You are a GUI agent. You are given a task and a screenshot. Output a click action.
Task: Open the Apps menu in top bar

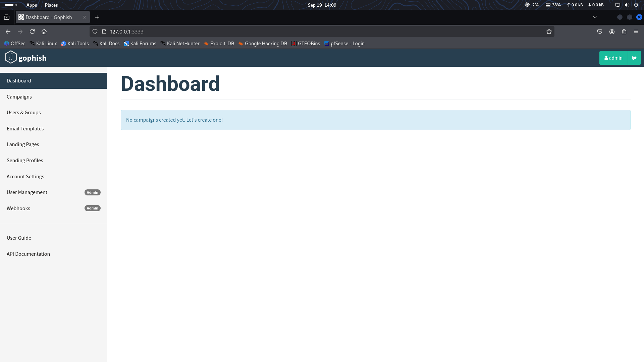[x=32, y=5]
